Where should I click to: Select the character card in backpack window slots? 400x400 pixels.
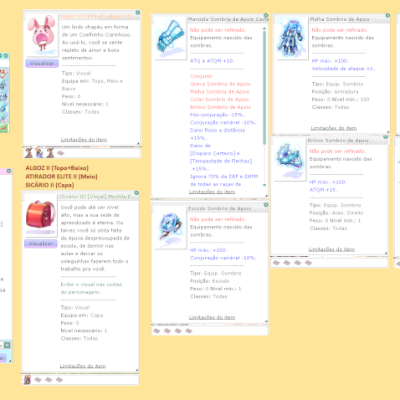click(x=27, y=379)
